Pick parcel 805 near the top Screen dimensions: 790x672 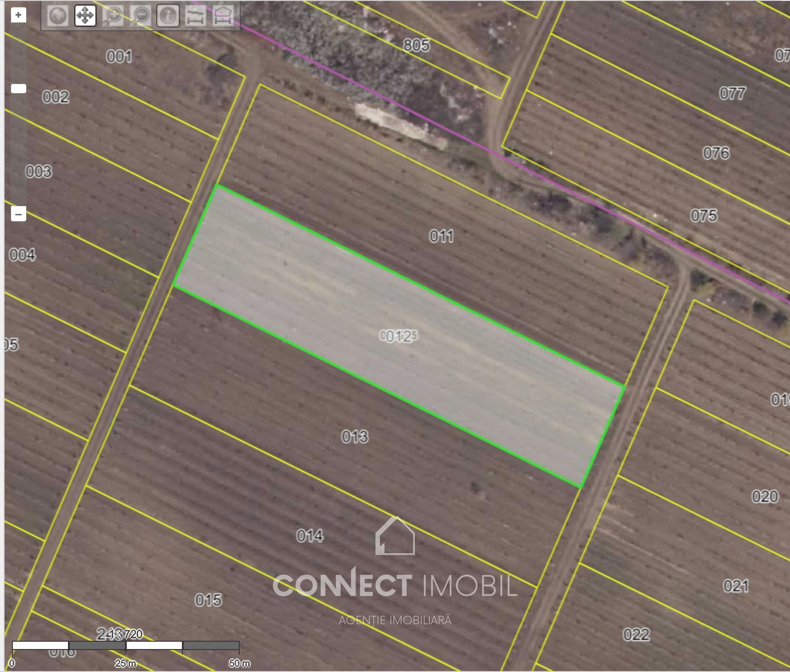416,45
